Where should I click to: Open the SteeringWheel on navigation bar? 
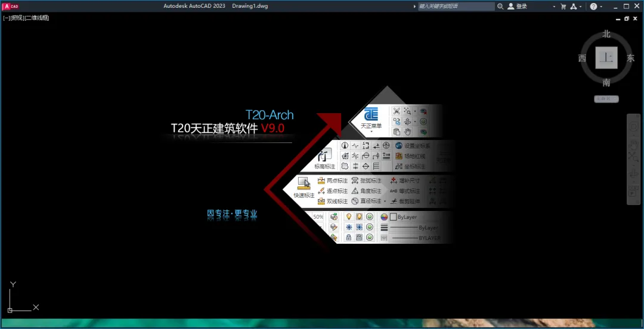click(633, 128)
